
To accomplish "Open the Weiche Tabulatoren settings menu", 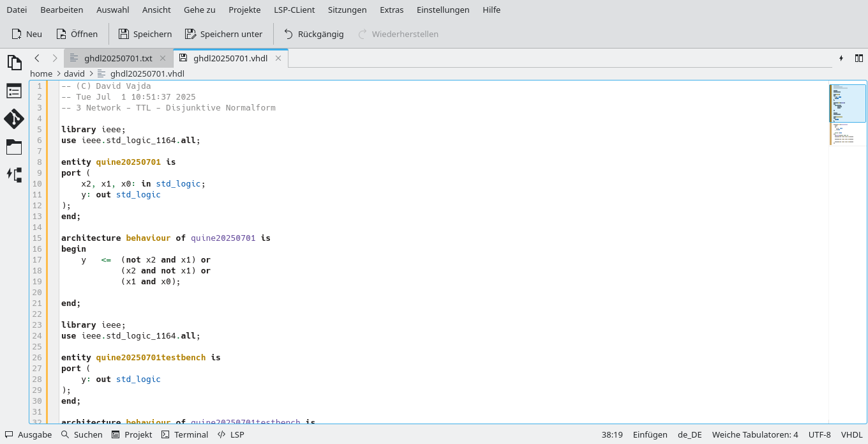I will click(x=755, y=434).
